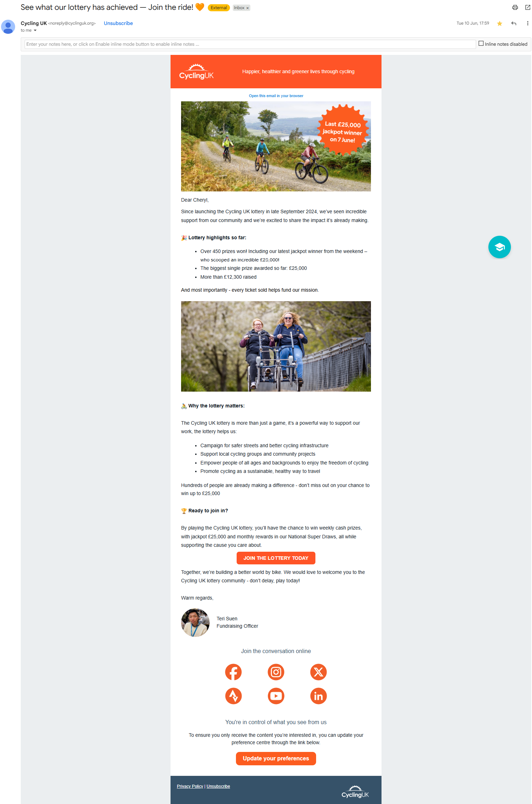Open the Instagram social icon
Viewport: 532px width, 804px height.
[x=276, y=672]
